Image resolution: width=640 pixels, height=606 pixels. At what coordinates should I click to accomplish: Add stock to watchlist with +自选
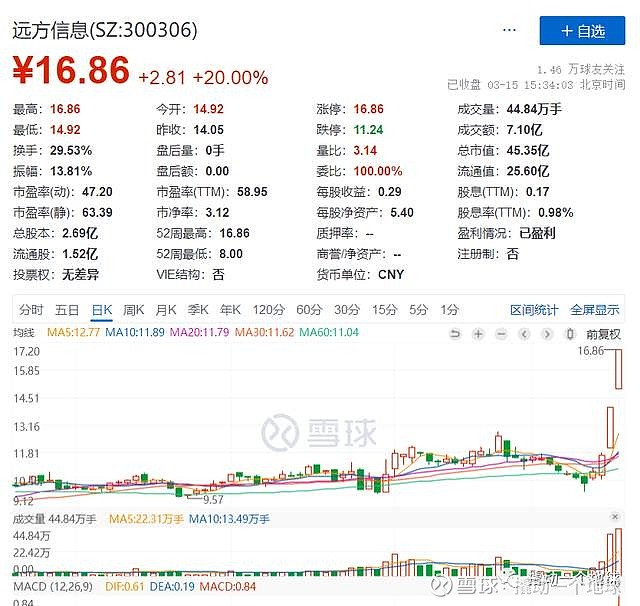(x=582, y=31)
